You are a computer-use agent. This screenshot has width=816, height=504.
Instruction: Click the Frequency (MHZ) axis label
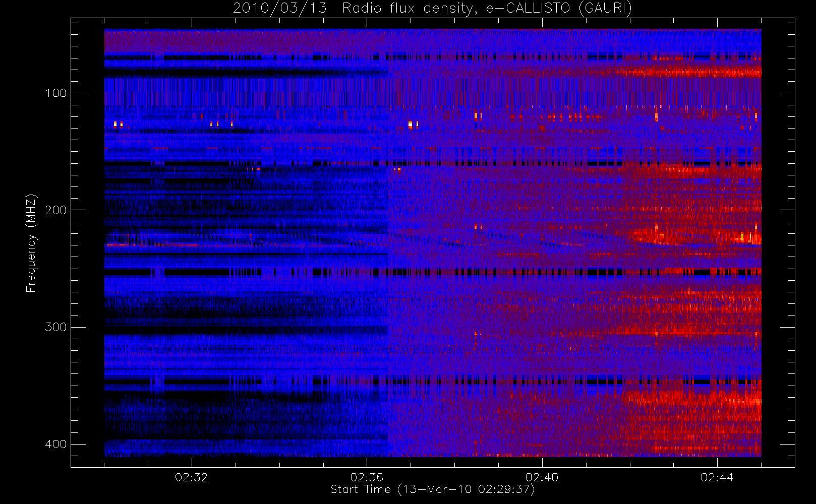point(31,243)
